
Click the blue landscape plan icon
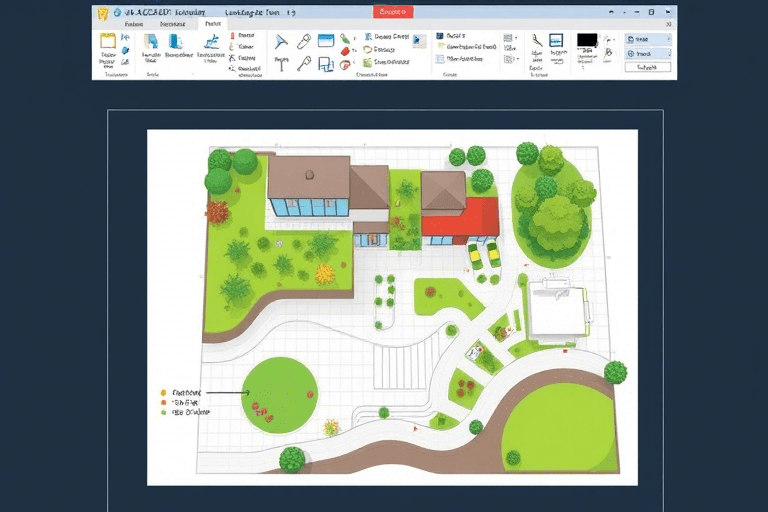211,42
